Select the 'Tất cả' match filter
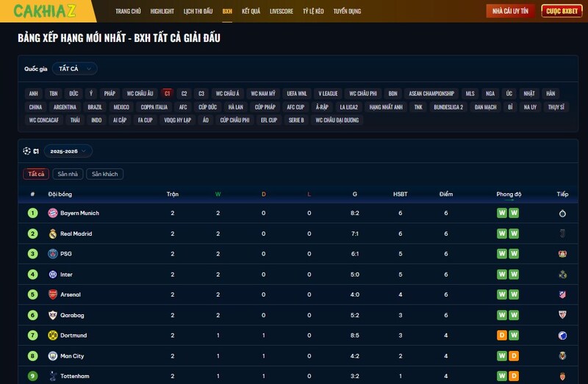This screenshot has height=384, width=588. tap(36, 174)
